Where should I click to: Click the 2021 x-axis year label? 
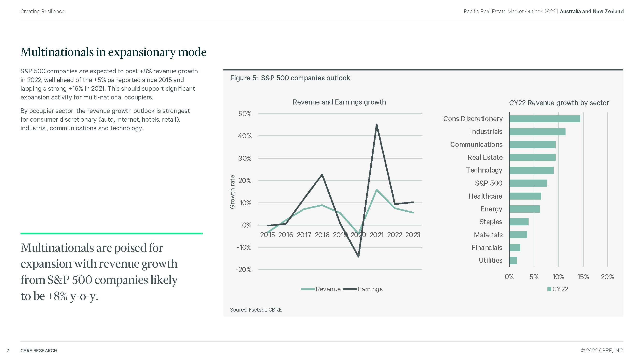376,235
